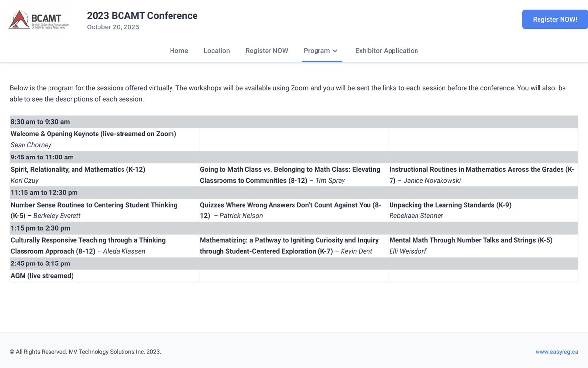
Task: Open the Location page
Action: [x=217, y=50]
